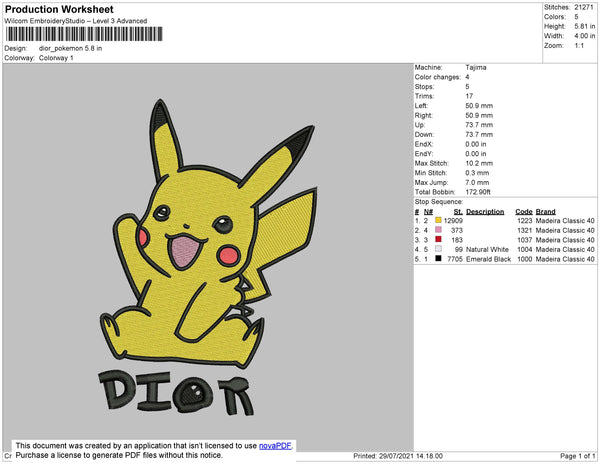The width and height of the screenshot is (600, 464).
Task: Click the 'St.' column header
Action: (458, 212)
